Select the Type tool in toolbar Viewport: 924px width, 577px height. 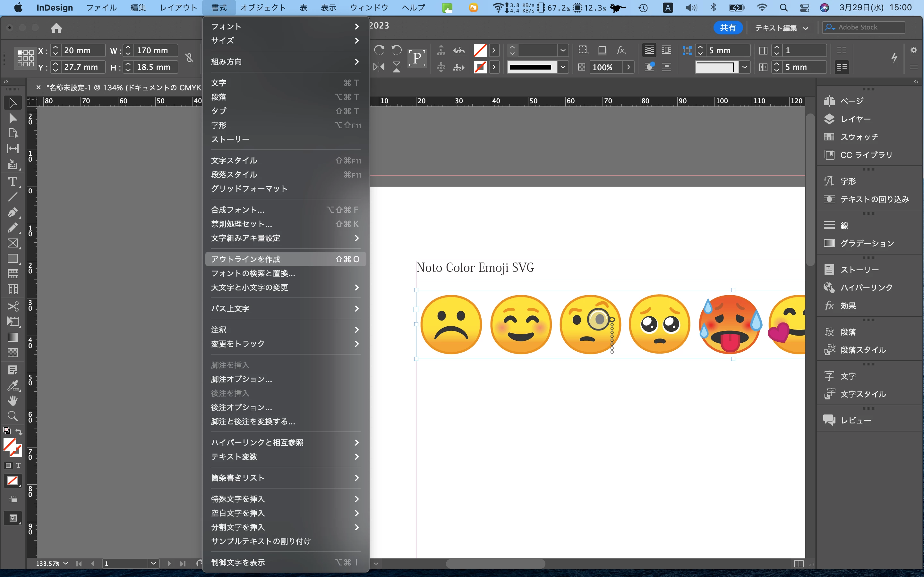13,182
